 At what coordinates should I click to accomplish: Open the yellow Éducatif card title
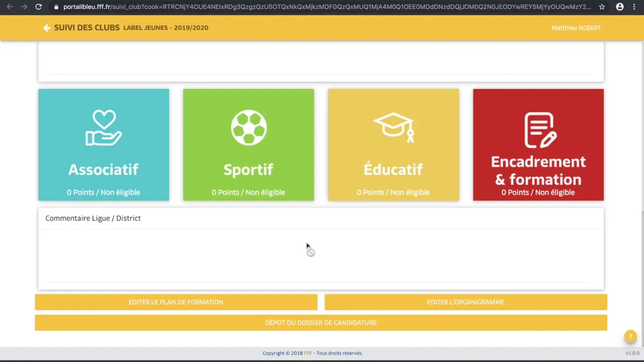click(x=393, y=168)
